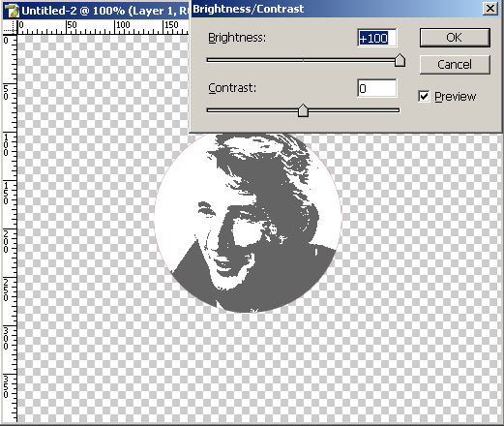Click the Photoshop document icon in Untitled-2 title bar
The image size is (504, 426).
point(12,11)
